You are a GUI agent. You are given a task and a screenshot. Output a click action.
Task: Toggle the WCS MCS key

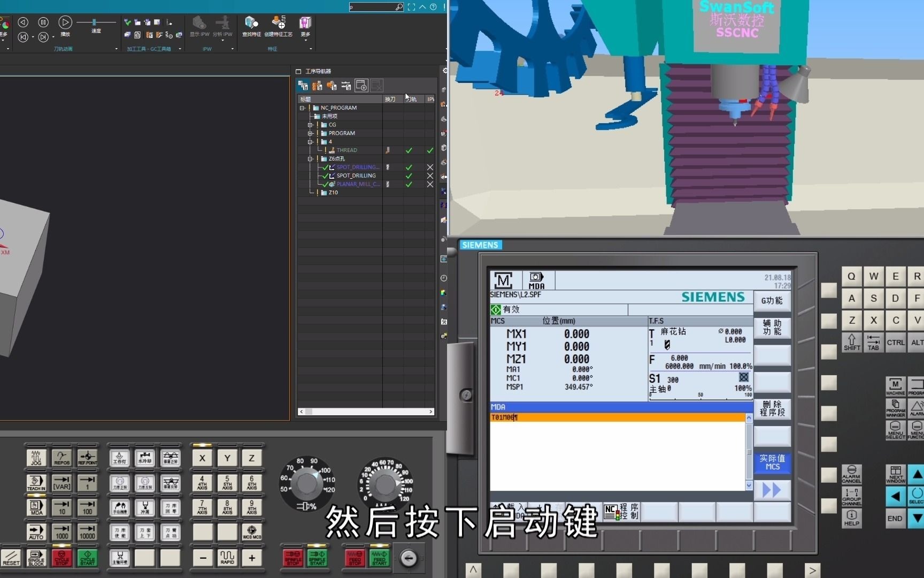pyautogui.click(x=252, y=531)
